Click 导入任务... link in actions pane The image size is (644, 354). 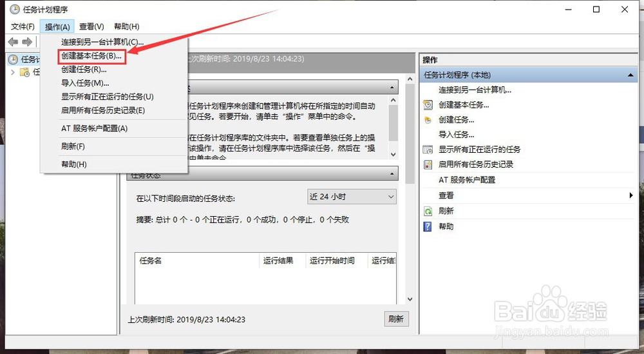tap(457, 135)
